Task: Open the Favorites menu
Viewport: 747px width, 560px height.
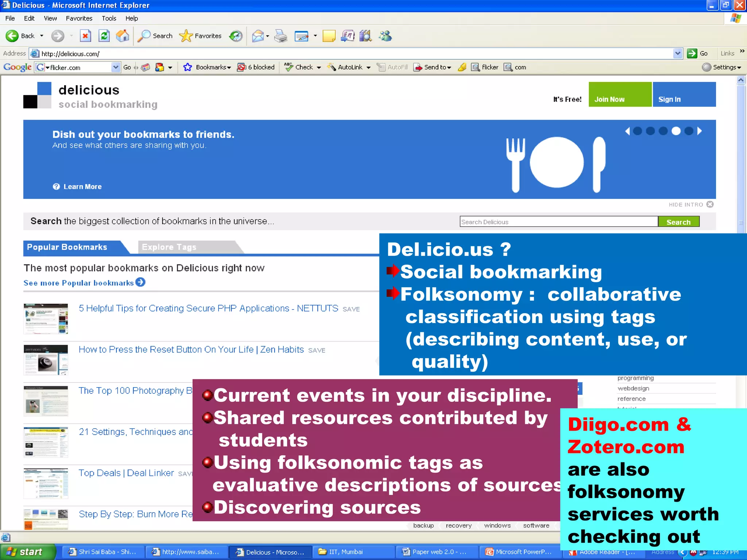Action: [79, 18]
